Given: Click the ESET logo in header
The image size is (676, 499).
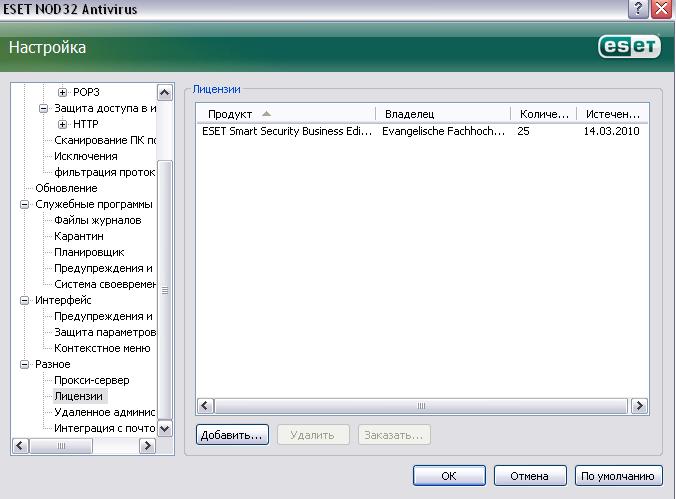Looking at the screenshot, I should (x=627, y=47).
